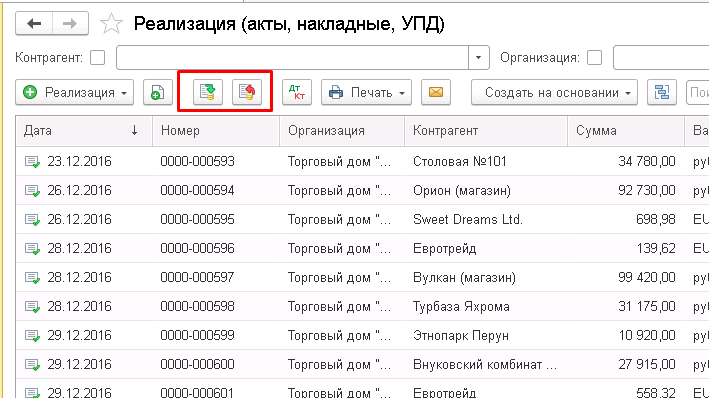Viewport: 709px width, 398px height.
Task: Unpost the document (red arrow icon)
Action: 247,92
